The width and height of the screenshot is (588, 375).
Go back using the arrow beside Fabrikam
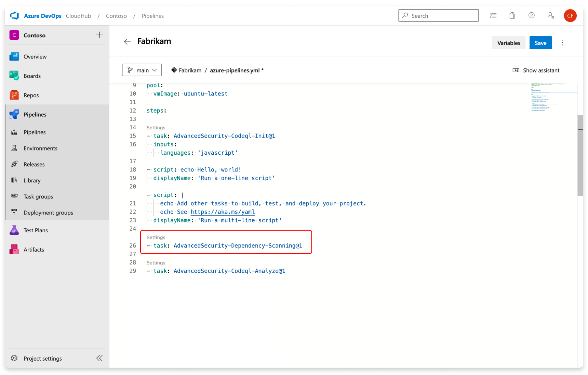coord(127,42)
